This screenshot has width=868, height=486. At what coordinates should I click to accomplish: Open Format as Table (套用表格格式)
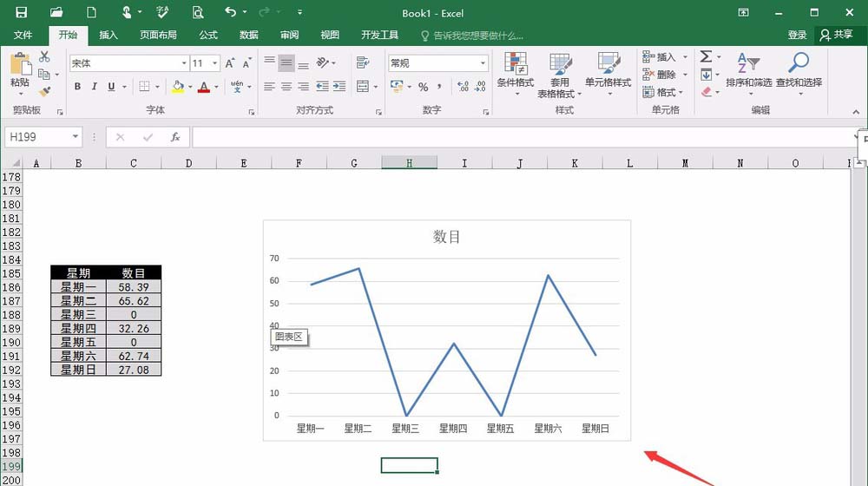pyautogui.click(x=560, y=76)
